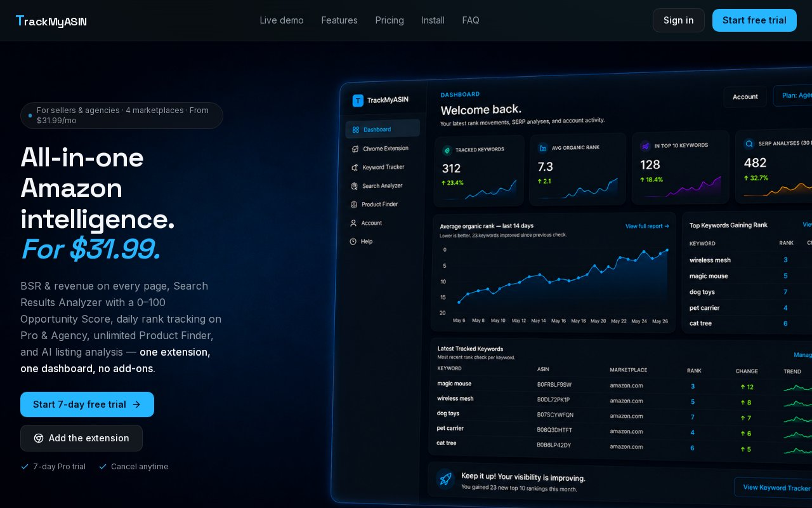
Task: Click the rocket icon in Keep it up banner
Action: 445,479
